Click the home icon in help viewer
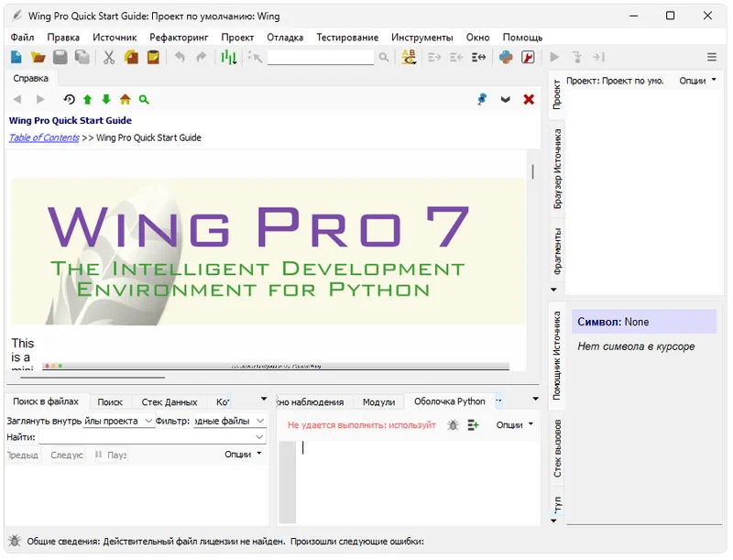733x560 pixels. (x=126, y=99)
